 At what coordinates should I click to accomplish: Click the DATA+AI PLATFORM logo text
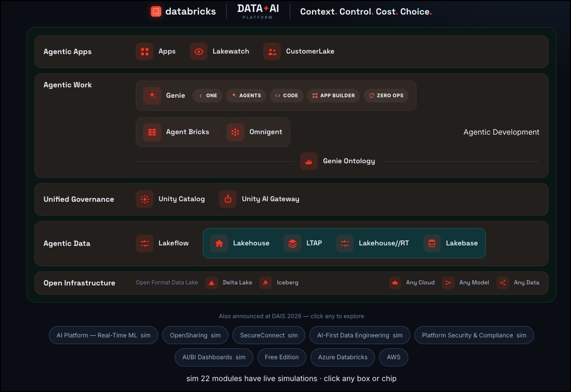click(258, 11)
